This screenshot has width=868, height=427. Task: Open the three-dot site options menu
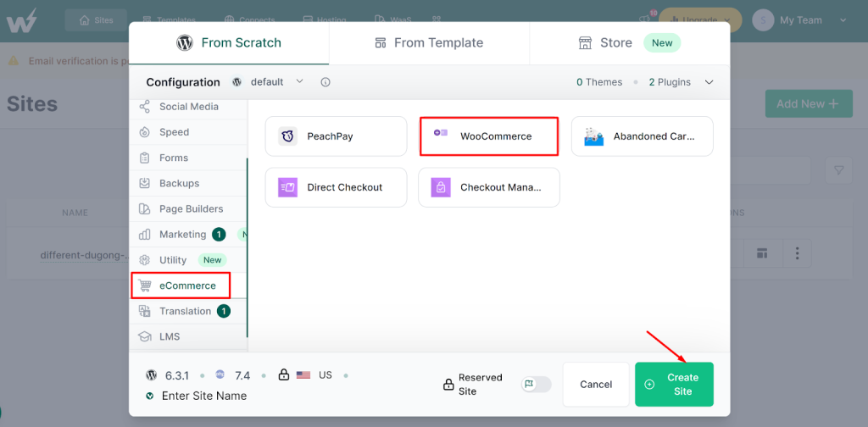pos(797,253)
